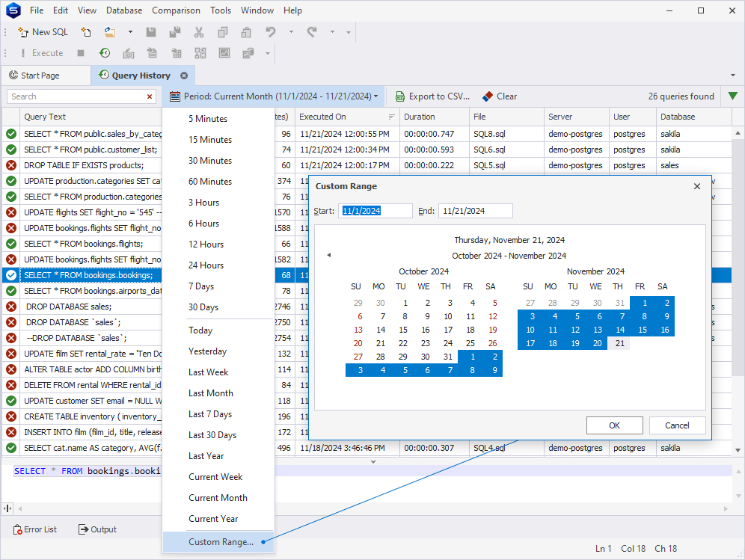The image size is (745, 560).
Task: Click the open file folder icon
Action: point(110,32)
